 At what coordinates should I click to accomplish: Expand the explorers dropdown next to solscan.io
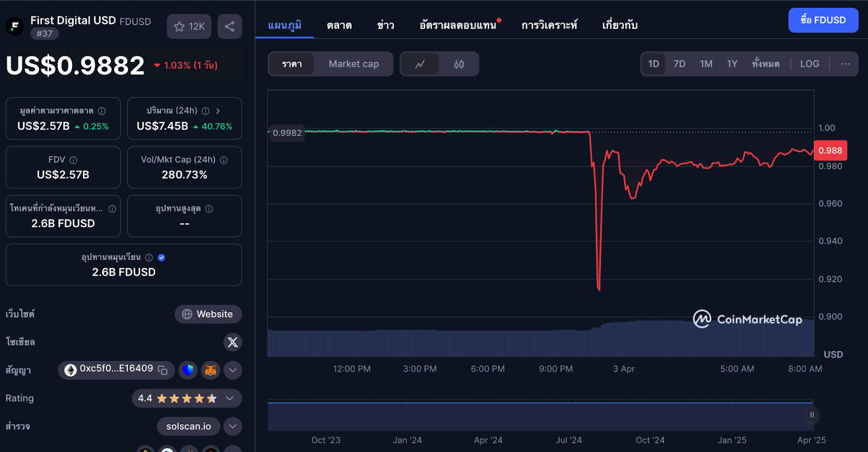pos(233,427)
